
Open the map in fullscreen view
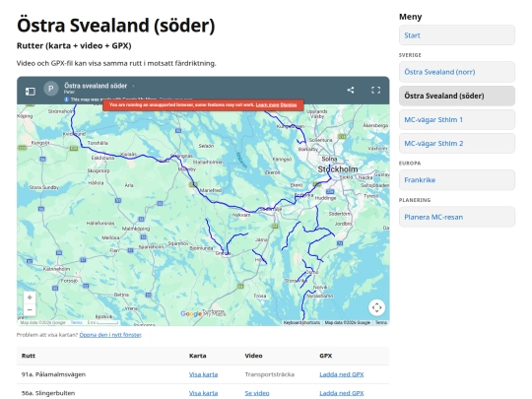375,90
